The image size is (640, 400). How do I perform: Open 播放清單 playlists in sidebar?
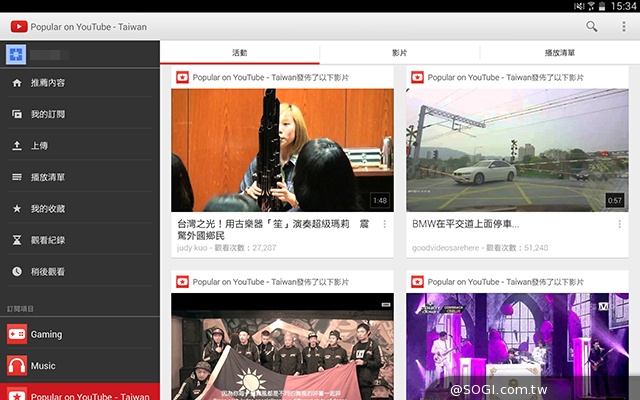47,177
